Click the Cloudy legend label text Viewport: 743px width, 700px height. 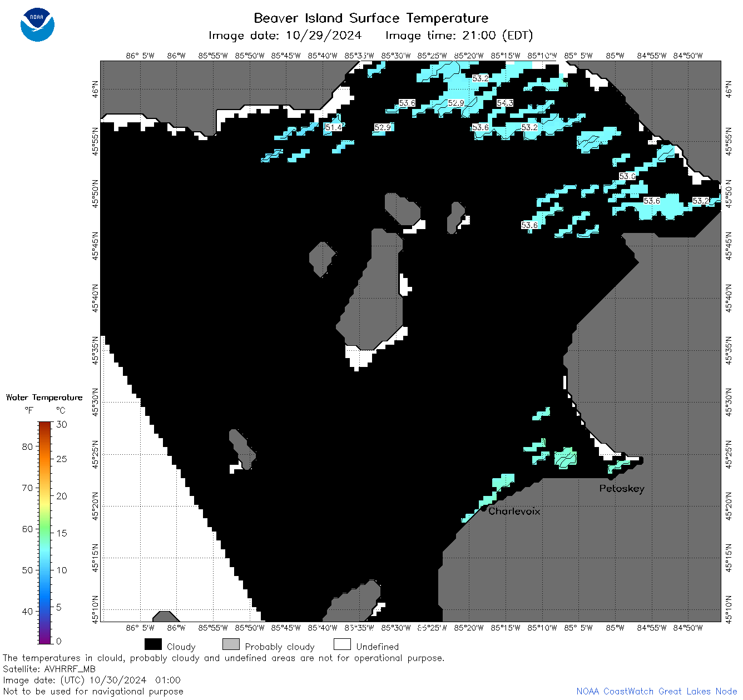[181, 647]
